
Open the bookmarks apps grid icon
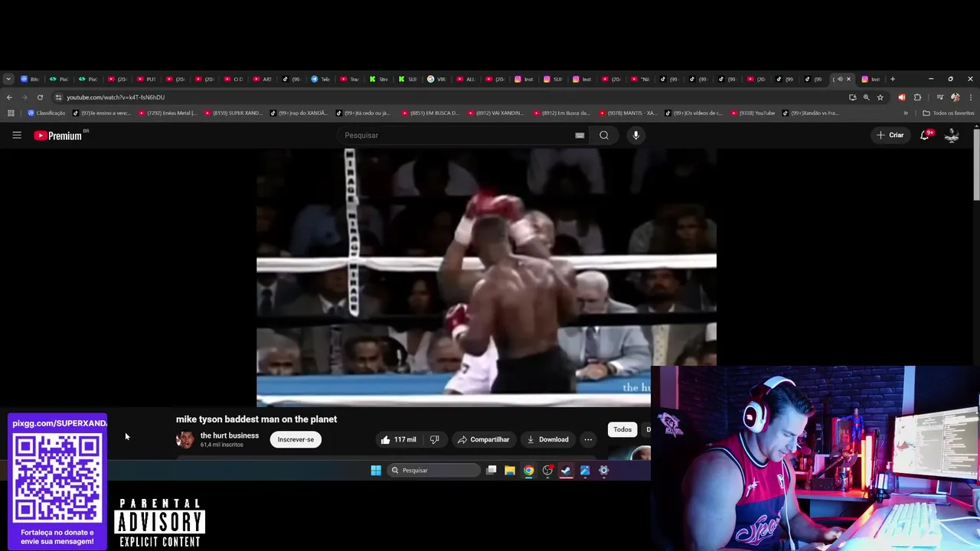[11, 113]
